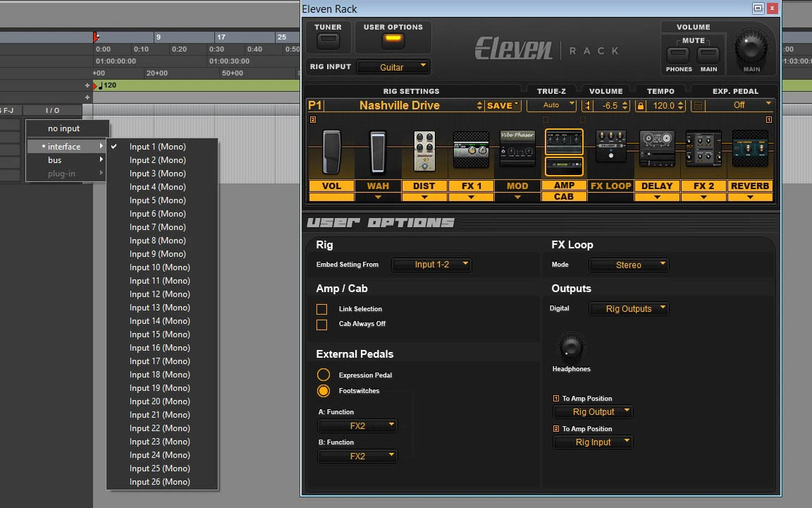Open the True-Z Auto dropdown

[x=551, y=105]
